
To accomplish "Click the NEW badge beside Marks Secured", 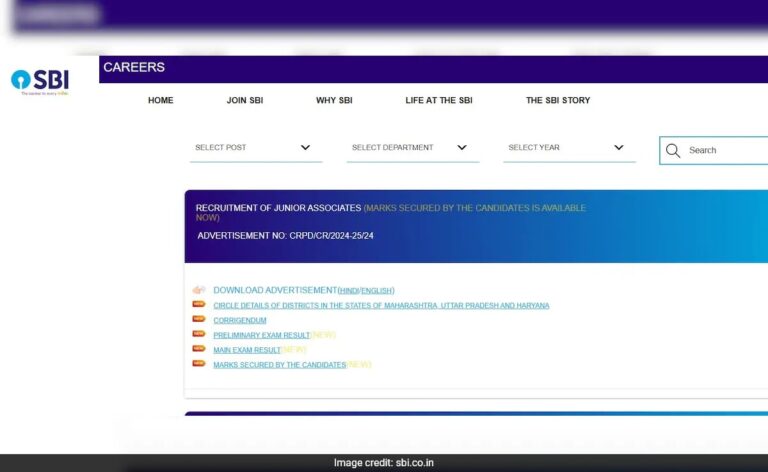I will 198,364.
